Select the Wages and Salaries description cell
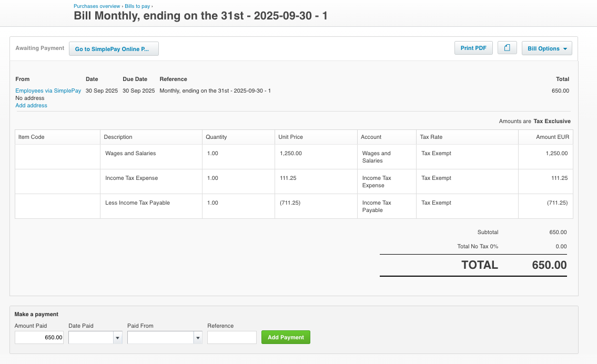This screenshot has width=597, height=364. pos(129,153)
